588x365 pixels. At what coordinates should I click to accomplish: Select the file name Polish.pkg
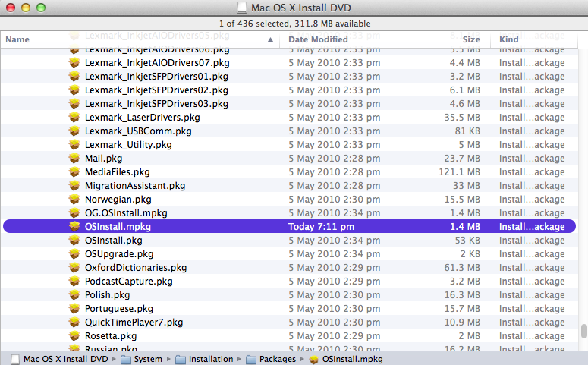[107, 295]
